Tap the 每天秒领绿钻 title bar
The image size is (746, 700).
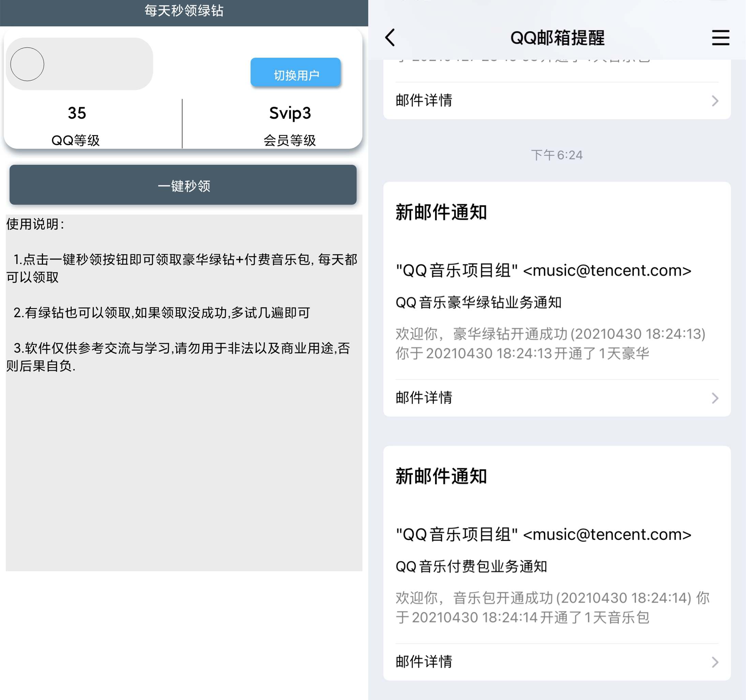pyautogui.click(x=184, y=11)
